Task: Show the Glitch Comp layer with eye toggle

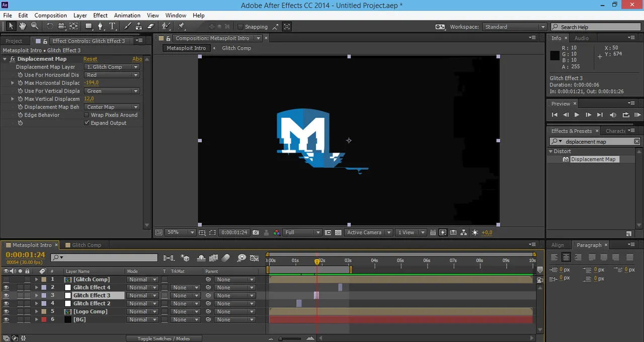Action: click(6, 279)
